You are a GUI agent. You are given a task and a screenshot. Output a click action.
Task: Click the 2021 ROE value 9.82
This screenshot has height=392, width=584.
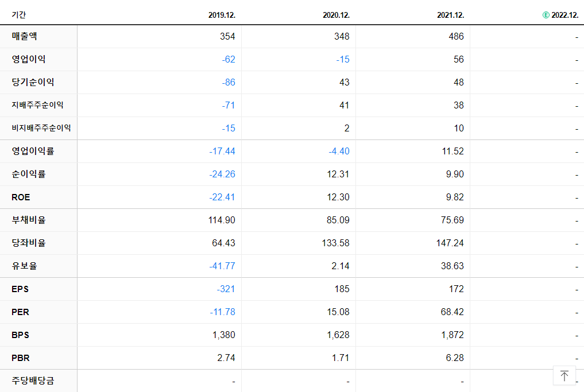tap(455, 197)
